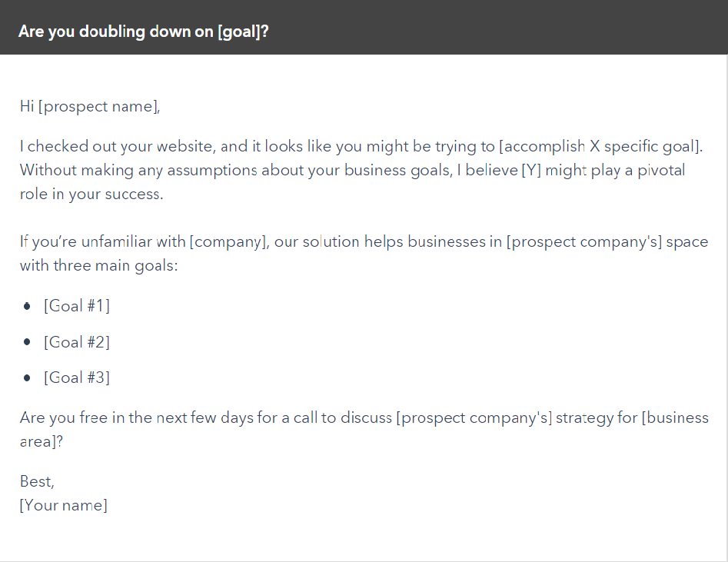Click the bullet point beside Goal #2

(27, 342)
